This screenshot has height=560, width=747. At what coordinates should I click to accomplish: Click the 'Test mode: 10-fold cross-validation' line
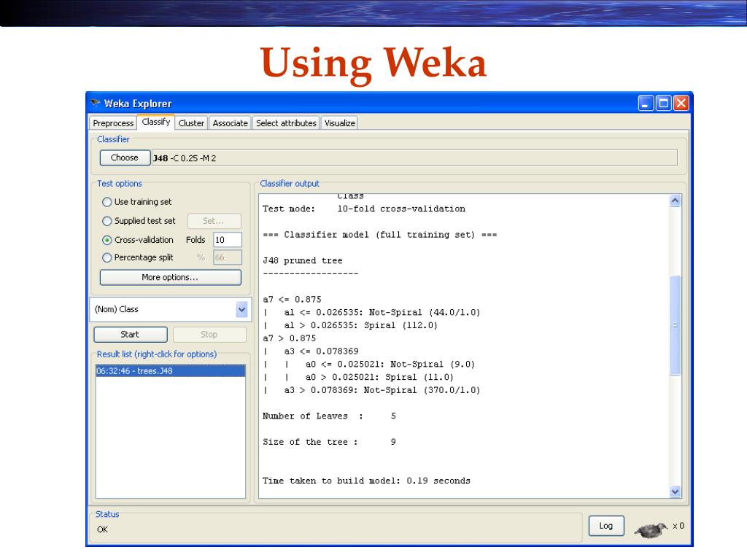tap(364, 209)
